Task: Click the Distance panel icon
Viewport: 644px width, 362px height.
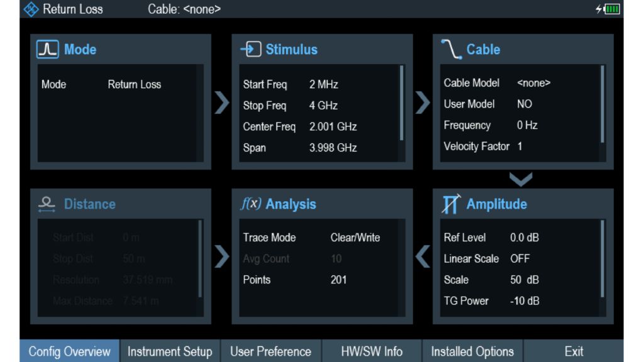Action: (x=47, y=204)
